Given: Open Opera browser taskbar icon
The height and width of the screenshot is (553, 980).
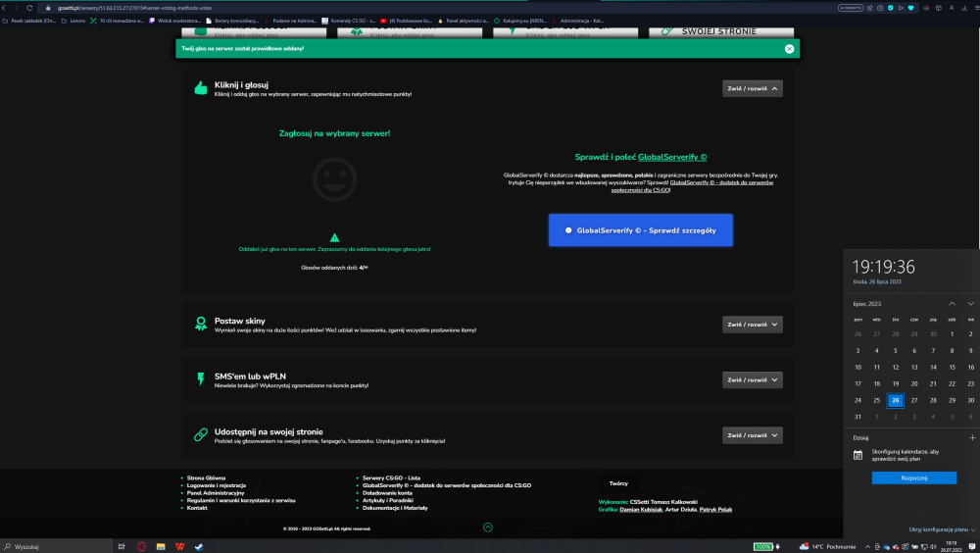Looking at the screenshot, I should [x=142, y=547].
